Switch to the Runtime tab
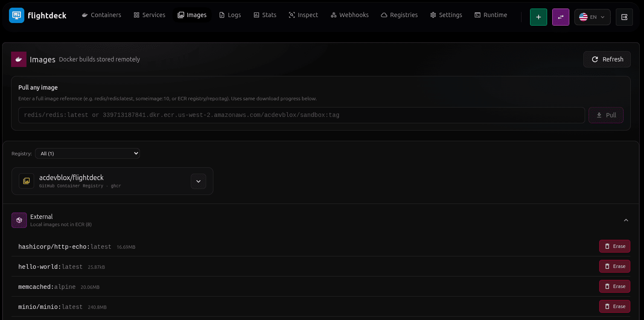This screenshot has height=320, width=644. pyautogui.click(x=491, y=15)
